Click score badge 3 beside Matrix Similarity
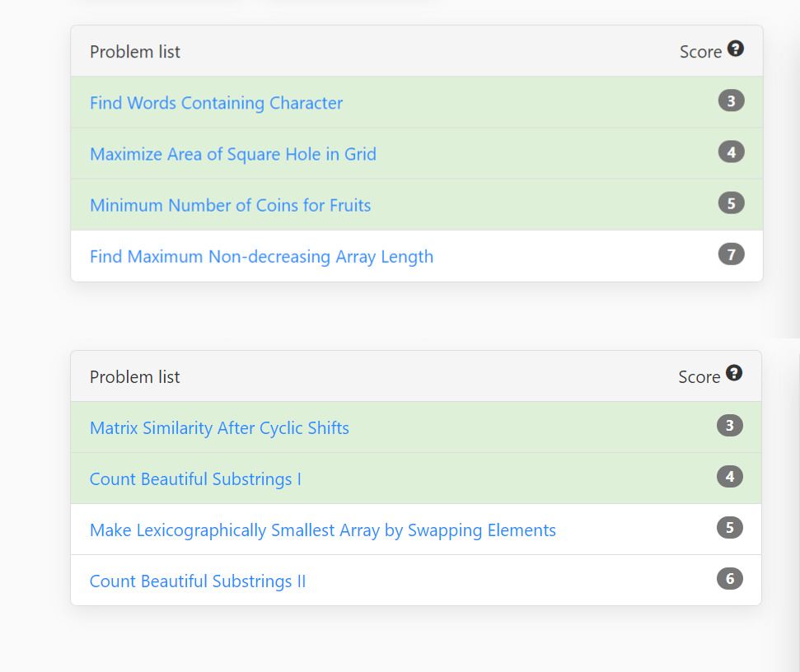Screen dimensions: 800x672 pyautogui.click(x=729, y=426)
